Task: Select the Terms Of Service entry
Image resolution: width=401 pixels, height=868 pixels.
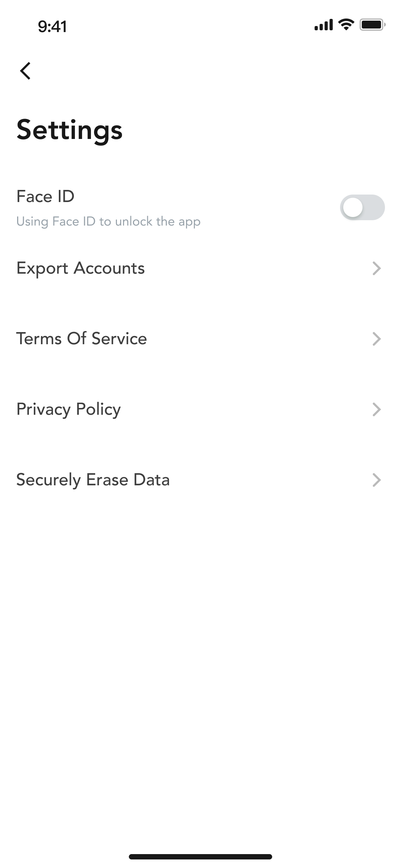Action: [82, 339]
